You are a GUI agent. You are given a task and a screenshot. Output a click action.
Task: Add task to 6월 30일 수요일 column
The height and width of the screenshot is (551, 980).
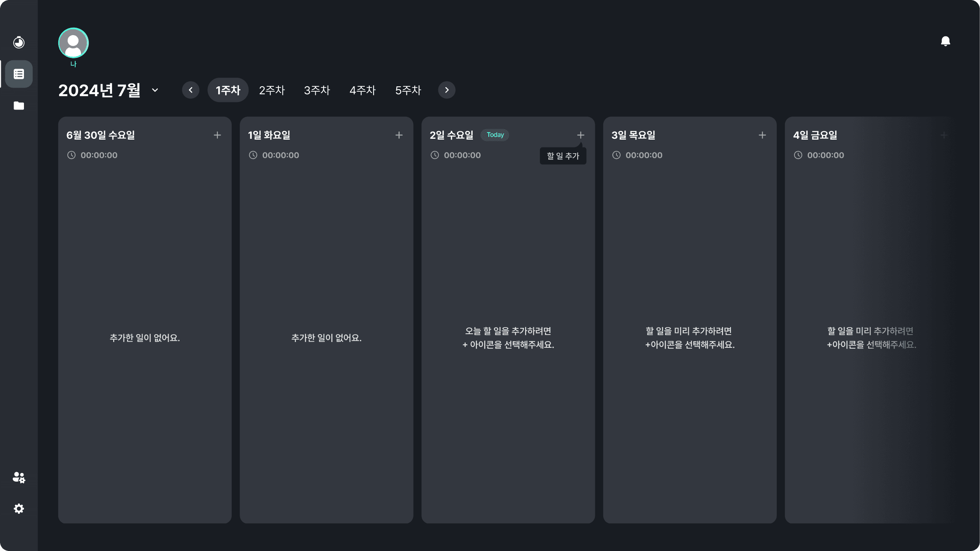(217, 135)
